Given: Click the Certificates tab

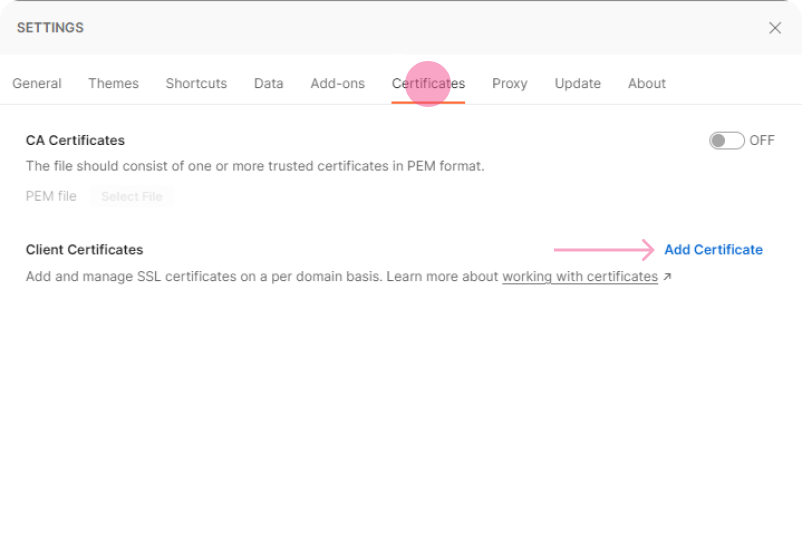Looking at the screenshot, I should tap(428, 84).
